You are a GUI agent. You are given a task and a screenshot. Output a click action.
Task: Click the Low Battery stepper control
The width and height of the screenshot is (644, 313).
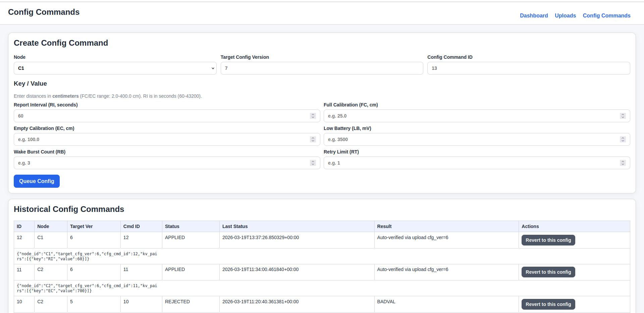tap(623, 139)
